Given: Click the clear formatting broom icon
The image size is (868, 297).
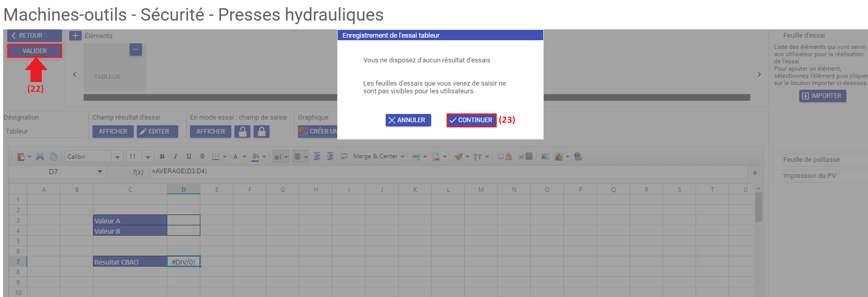Looking at the screenshot, I should pyautogui.click(x=459, y=157).
